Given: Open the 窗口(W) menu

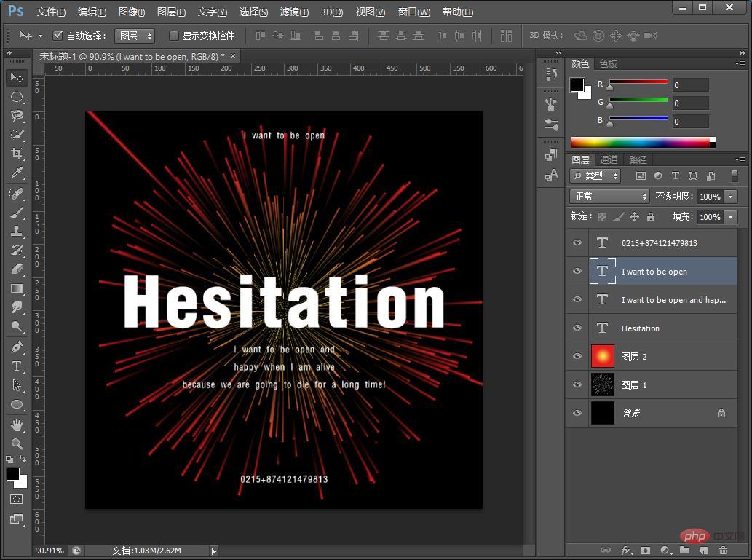Looking at the screenshot, I should pyautogui.click(x=414, y=12).
